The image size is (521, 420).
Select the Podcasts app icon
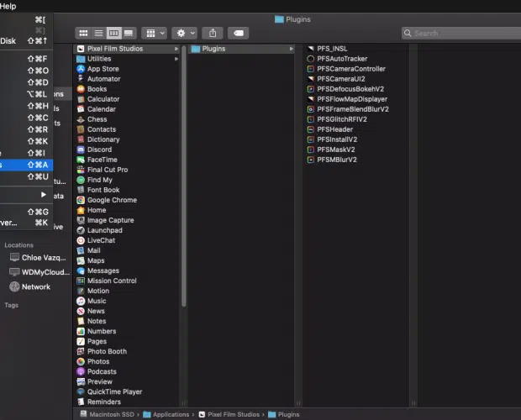pos(81,371)
